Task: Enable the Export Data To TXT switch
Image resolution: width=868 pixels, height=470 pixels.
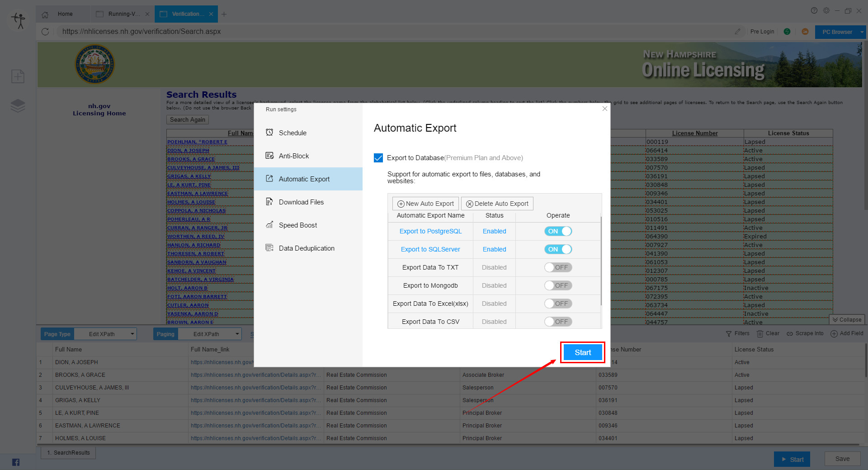Action: [558, 267]
